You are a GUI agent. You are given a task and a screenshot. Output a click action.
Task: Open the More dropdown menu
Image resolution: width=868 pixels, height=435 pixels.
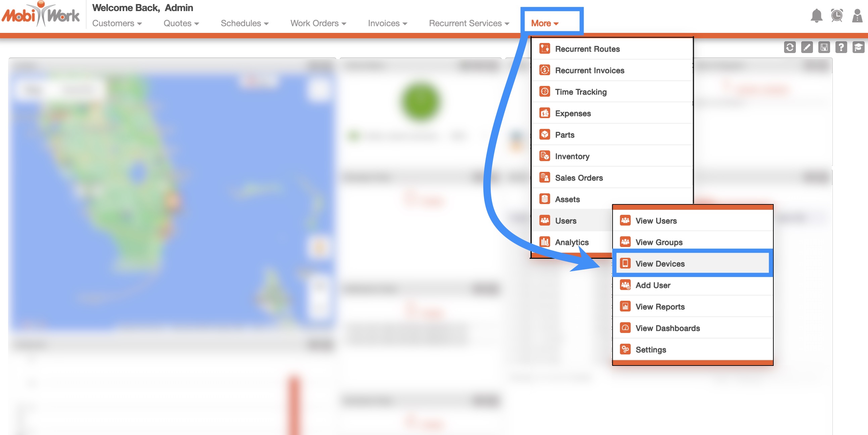pos(544,23)
